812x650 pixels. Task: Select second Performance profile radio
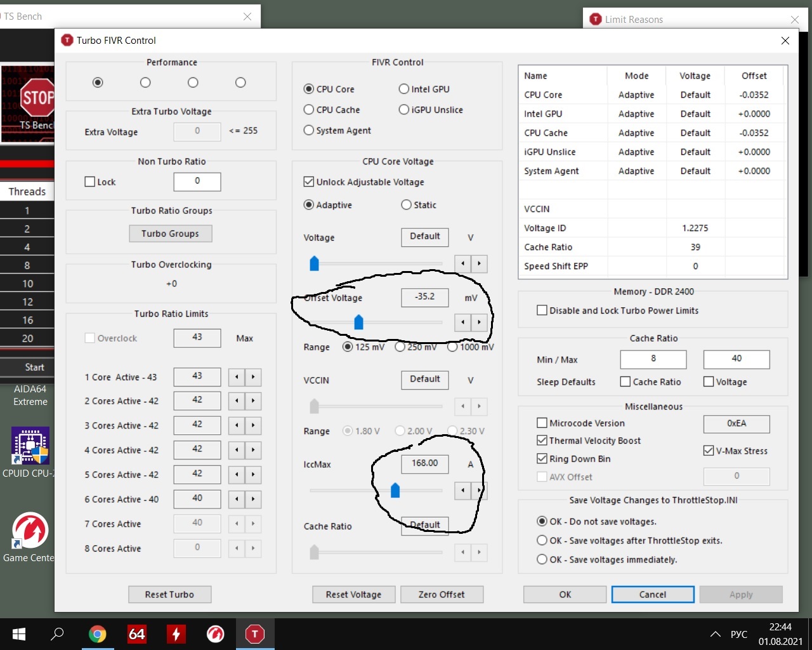pyautogui.click(x=145, y=83)
